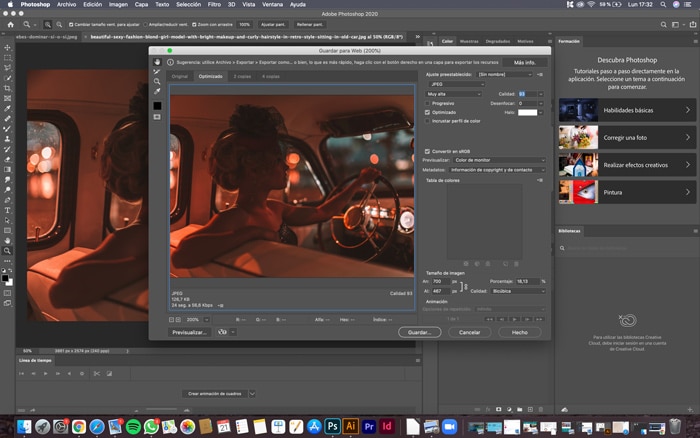Click the play button in timeline panel

46,374
